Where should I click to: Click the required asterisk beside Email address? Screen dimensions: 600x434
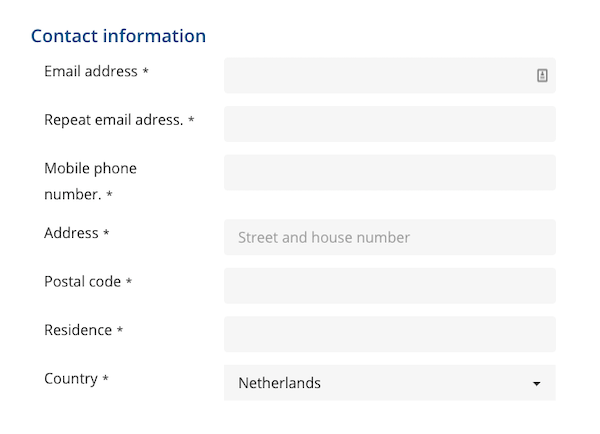[x=145, y=71]
